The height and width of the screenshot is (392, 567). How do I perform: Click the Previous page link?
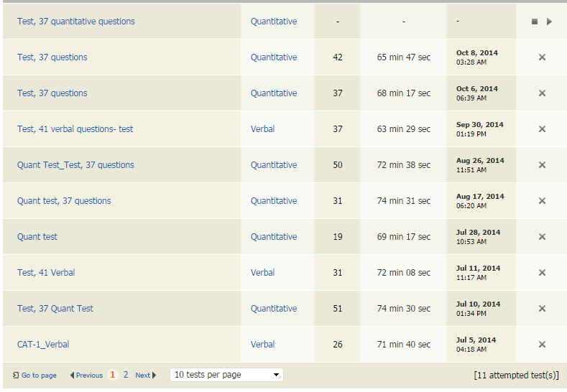pyautogui.click(x=87, y=375)
